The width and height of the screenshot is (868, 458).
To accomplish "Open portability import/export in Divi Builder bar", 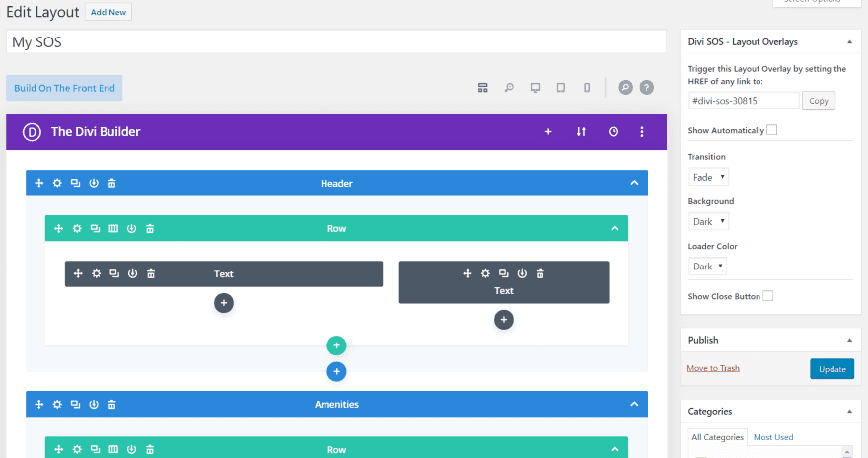I will (581, 132).
